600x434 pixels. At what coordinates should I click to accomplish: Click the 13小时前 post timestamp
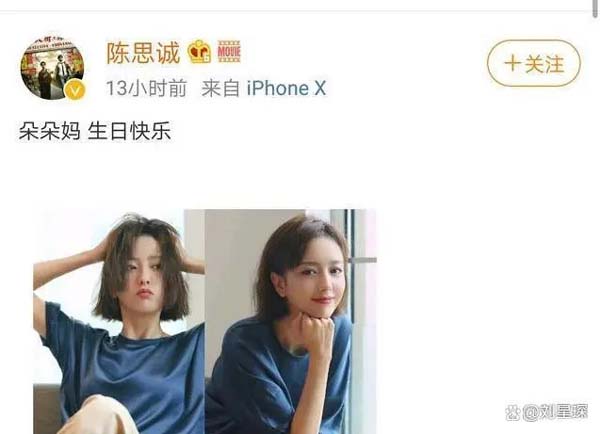[146, 88]
